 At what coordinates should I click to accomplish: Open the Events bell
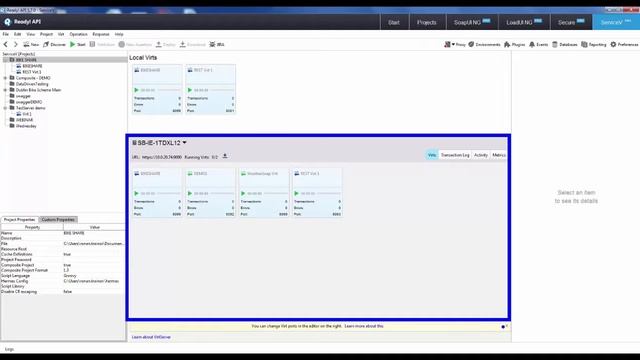click(x=538, y=44)
